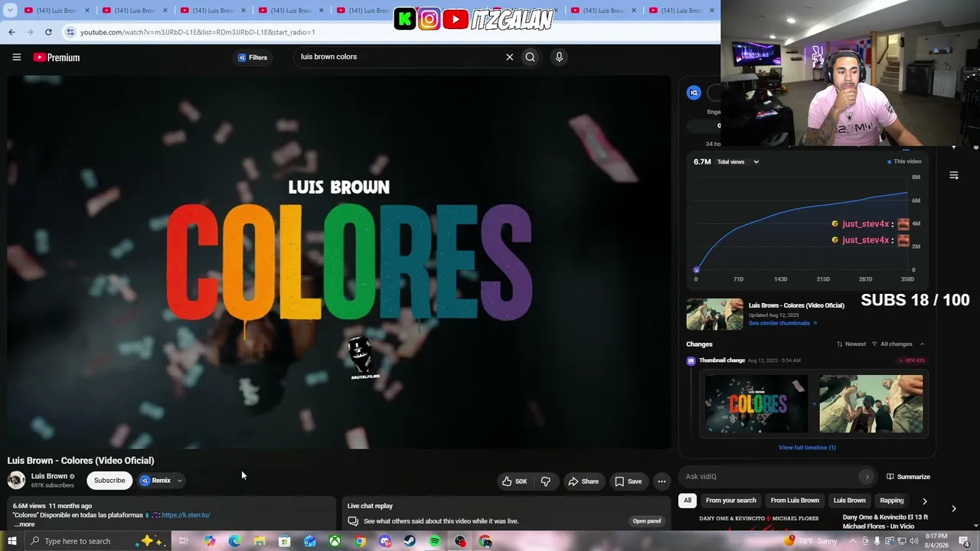Expand the Remix dropdown arrow
980x551 pixels.
179,481
